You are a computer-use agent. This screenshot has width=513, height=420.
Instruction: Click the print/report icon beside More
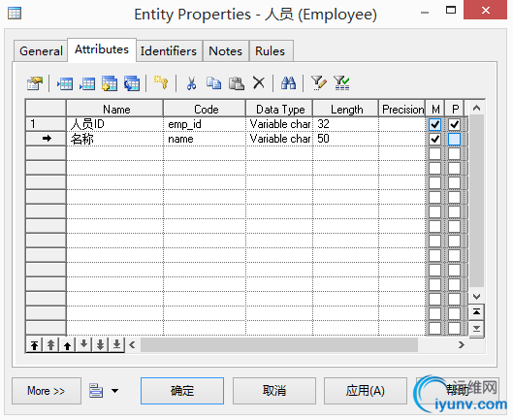tap(96, 391)
